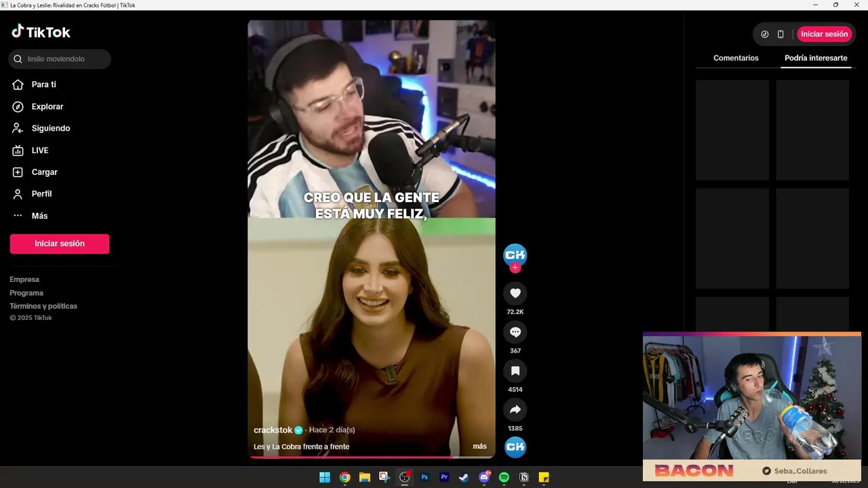Screen dimensions: 868x488
Task: Open the LIVE section
Action: [39, 150]
